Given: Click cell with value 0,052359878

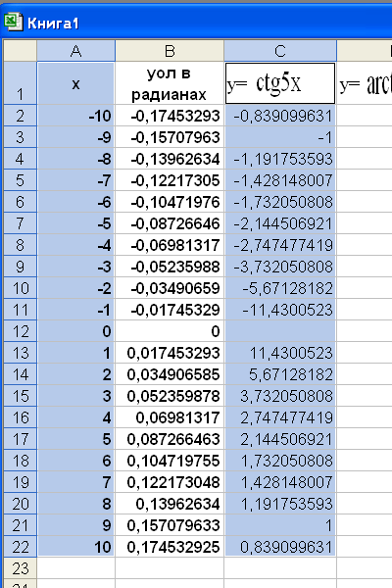Looking at the screenshot, I should pyautogui.click(x=170, y=396).
